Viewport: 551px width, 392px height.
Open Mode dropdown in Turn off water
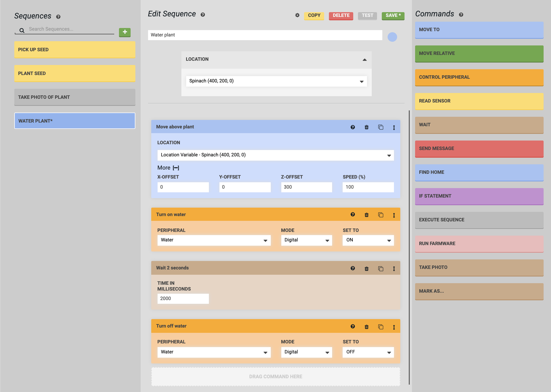[x=306, y=352]
